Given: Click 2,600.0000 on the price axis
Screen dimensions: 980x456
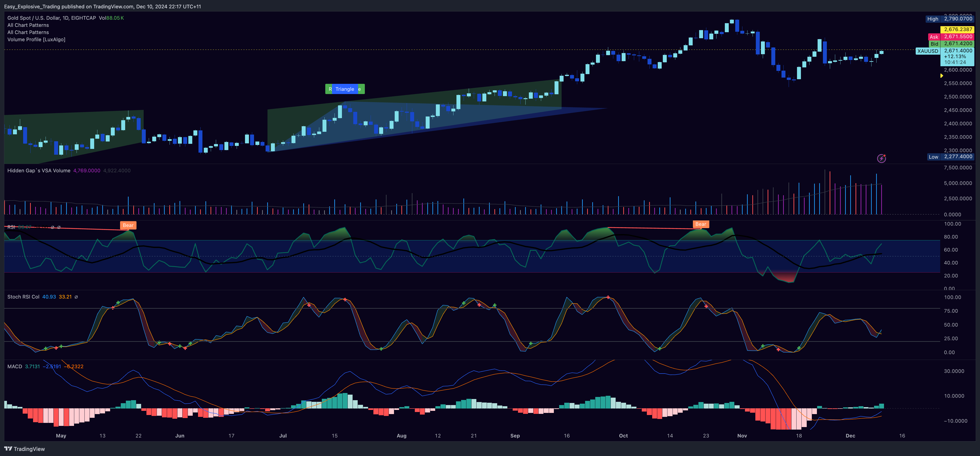Looking at the screenshot, I should pos(958,70).
